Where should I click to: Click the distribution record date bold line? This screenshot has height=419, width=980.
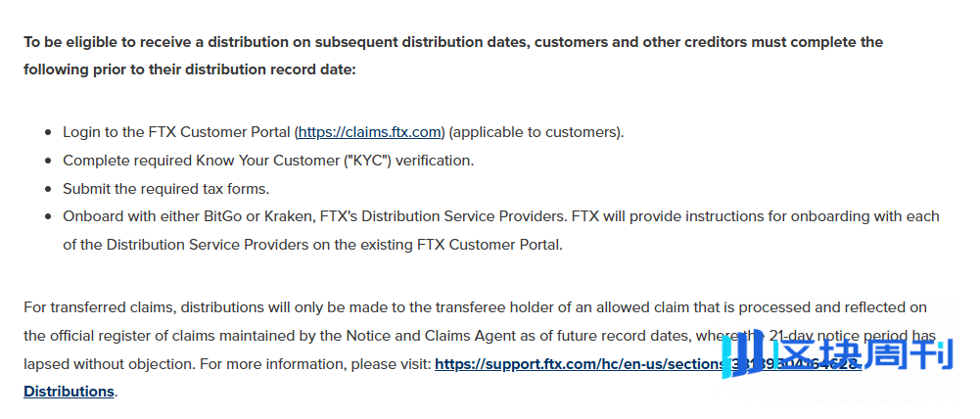[189, 70]
